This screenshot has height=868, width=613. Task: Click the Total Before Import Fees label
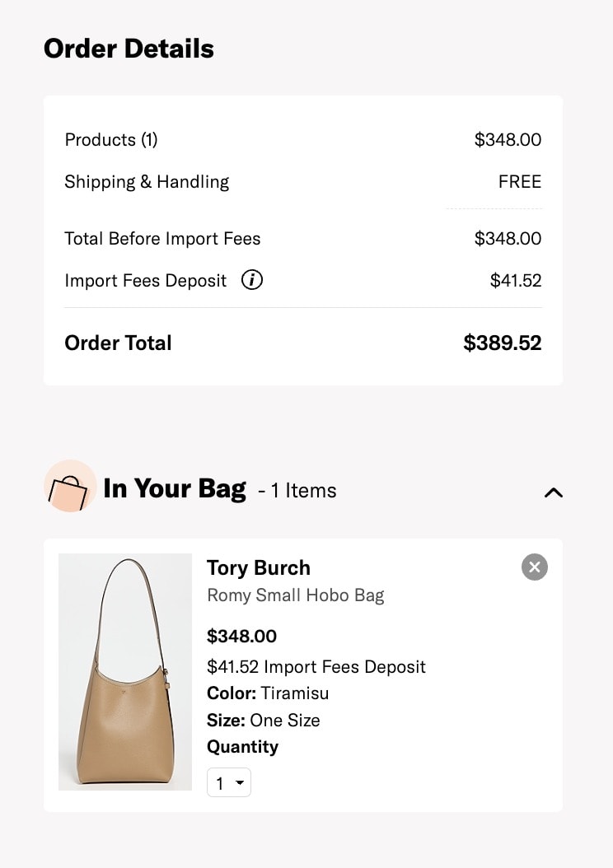point(162,239)
